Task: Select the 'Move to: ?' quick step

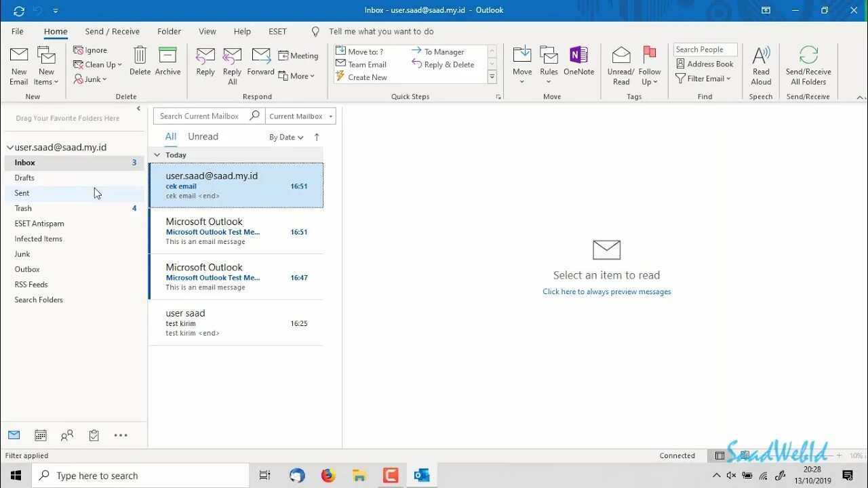Action: point(360,52)
